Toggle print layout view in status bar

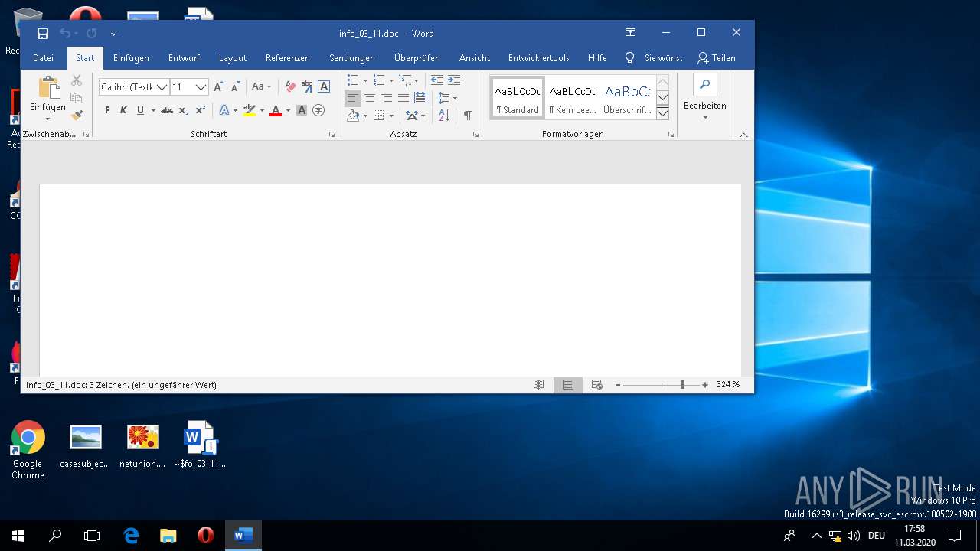pos(568,385)
